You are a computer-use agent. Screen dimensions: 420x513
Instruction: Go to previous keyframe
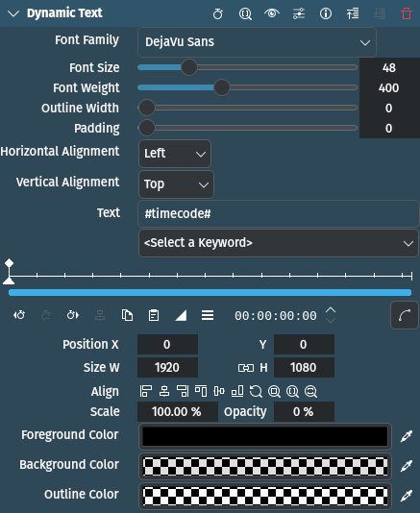pyautogui.click(x=19, y=315)
